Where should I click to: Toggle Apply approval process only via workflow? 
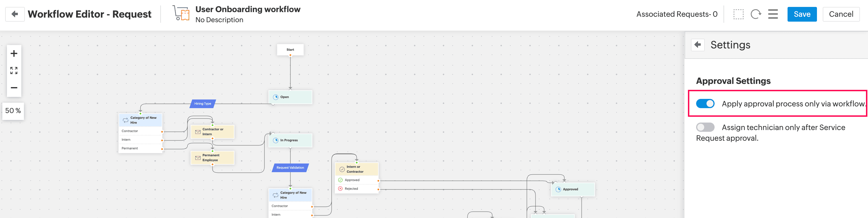point(705,104)
